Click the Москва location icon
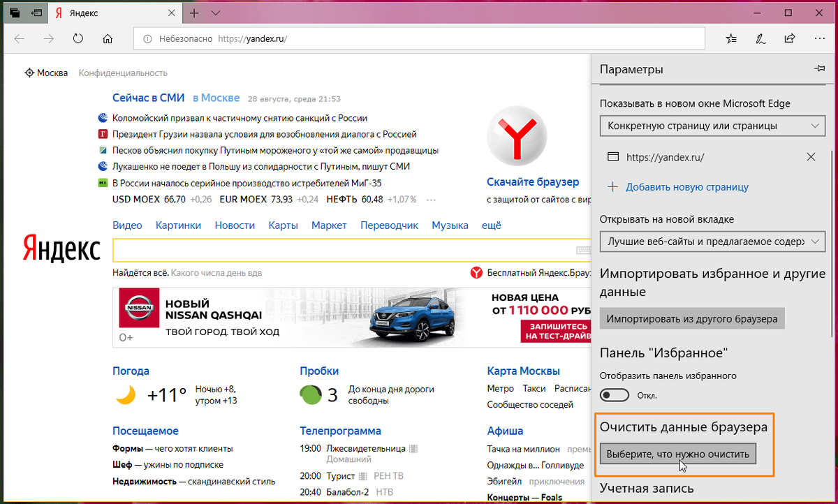This screenshot has height=504, width=838. pyautogui.click(x=29, y=73)
